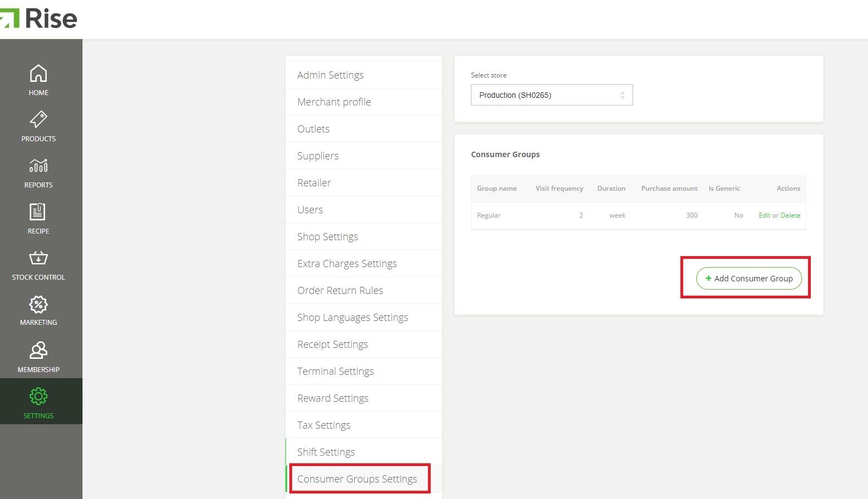
Task: Click the purchase amount value 300
Action: coord(691,215)
